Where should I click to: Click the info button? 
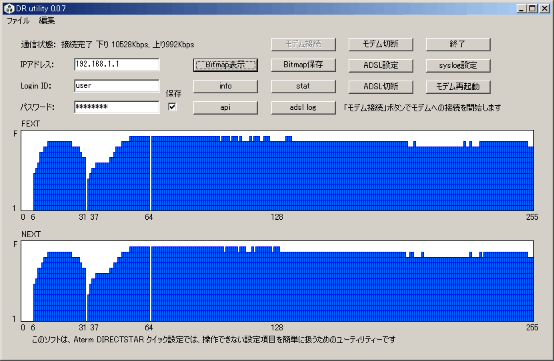pos(225,86)
